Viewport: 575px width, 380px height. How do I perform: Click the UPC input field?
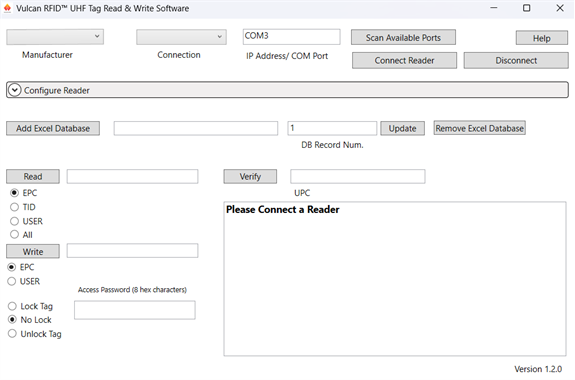(x=358, y=176)
